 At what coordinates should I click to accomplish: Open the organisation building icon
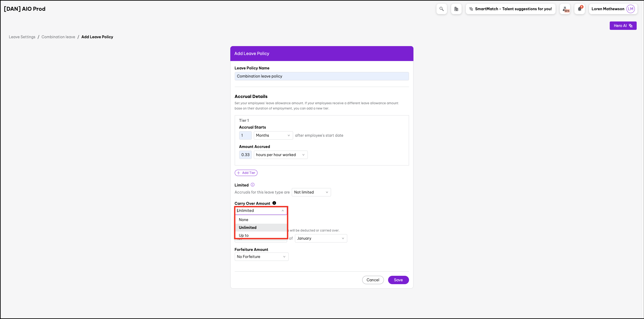click(456, 9)
